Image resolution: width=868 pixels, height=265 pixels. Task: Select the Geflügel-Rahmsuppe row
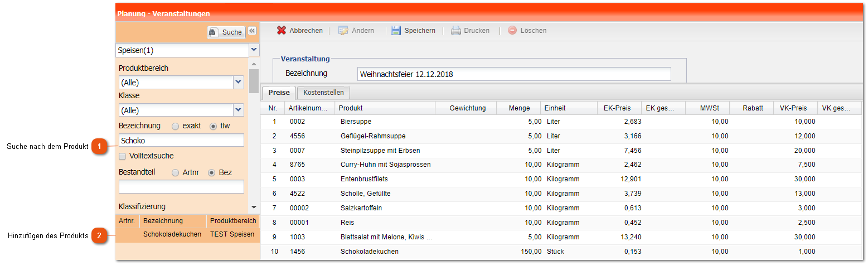point(561,136)
